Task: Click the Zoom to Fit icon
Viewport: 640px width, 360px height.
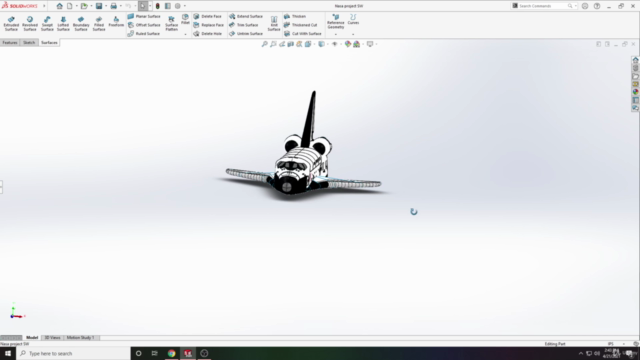Action: pos(264,44)
